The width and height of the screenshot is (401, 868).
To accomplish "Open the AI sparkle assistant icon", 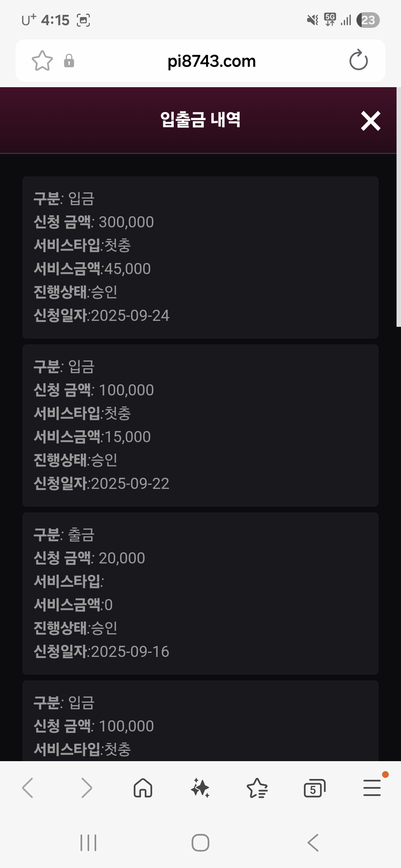I will tap(200, 788).
